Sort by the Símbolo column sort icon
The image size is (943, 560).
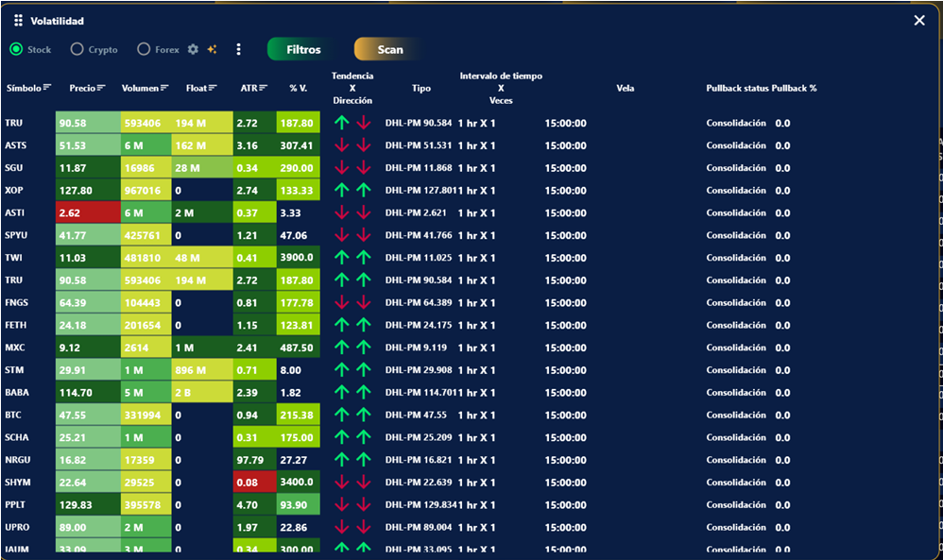(47, 88)
